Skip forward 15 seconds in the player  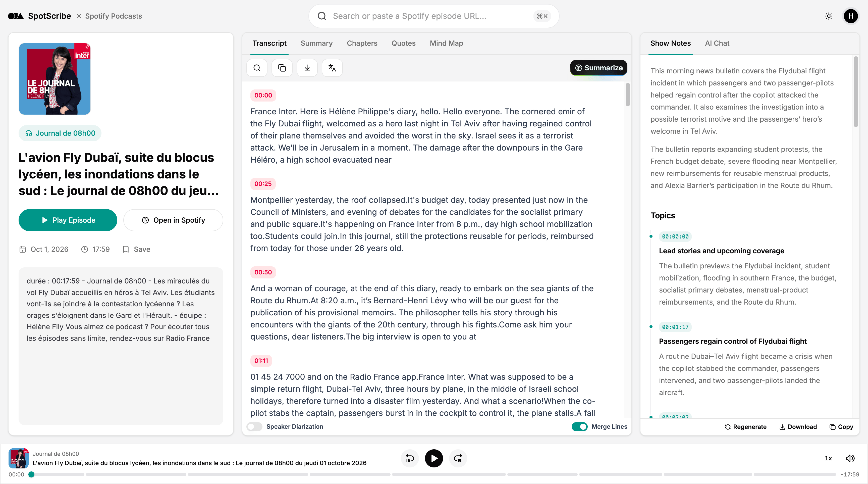click(458, 458)
